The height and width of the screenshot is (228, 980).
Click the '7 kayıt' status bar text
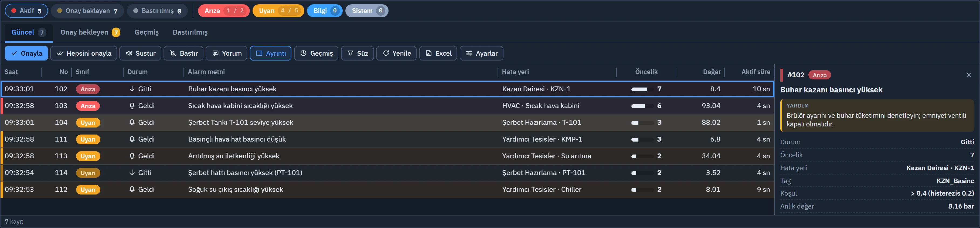(14, 222)
